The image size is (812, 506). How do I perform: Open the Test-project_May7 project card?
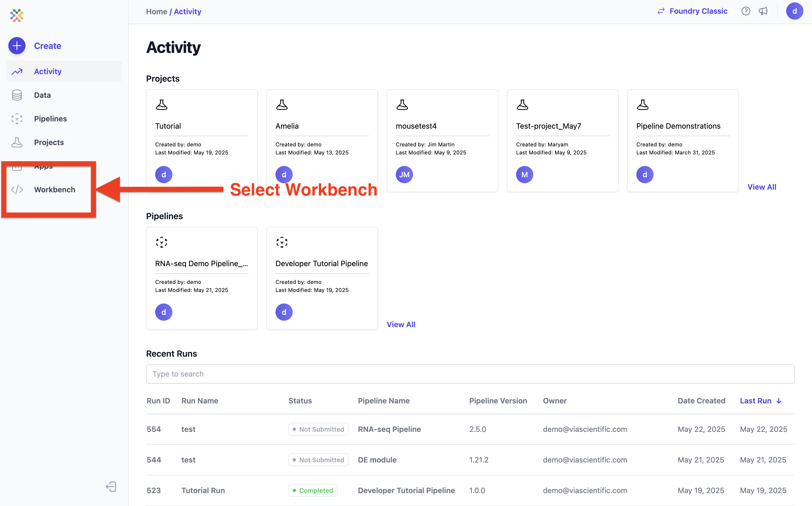pyautogui.click(x=562, y=140)
